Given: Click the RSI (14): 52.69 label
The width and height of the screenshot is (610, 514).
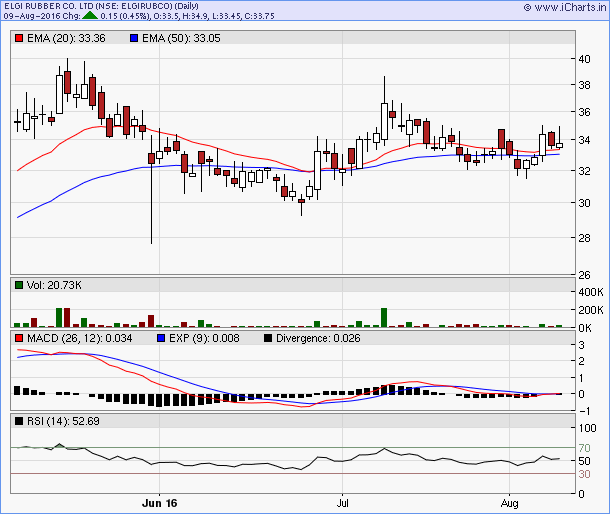Looking at the screenshot, I should pos(63,421).
